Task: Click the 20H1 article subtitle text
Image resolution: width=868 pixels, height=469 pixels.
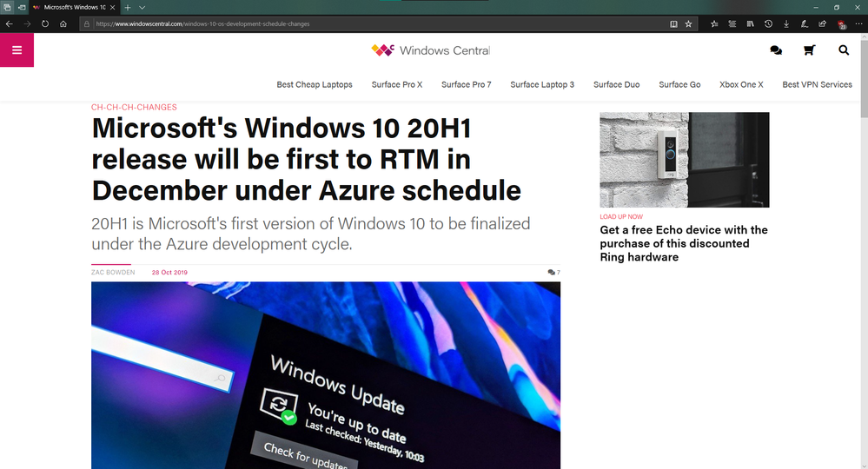Action: coord(310,234)
